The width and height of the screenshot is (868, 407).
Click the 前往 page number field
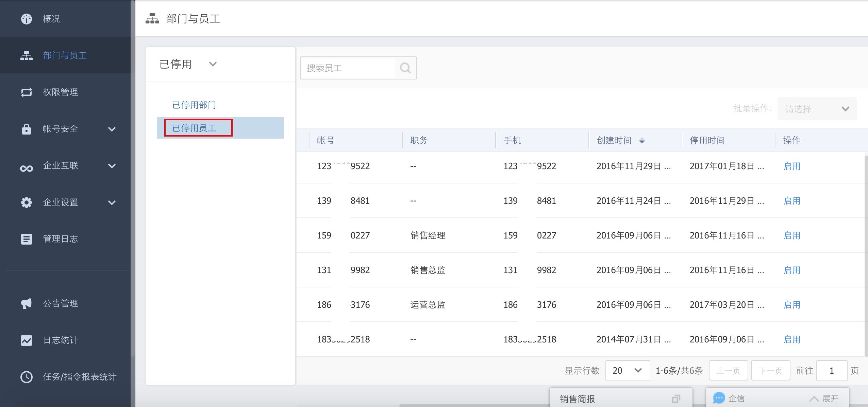click(x=832, y=371)
